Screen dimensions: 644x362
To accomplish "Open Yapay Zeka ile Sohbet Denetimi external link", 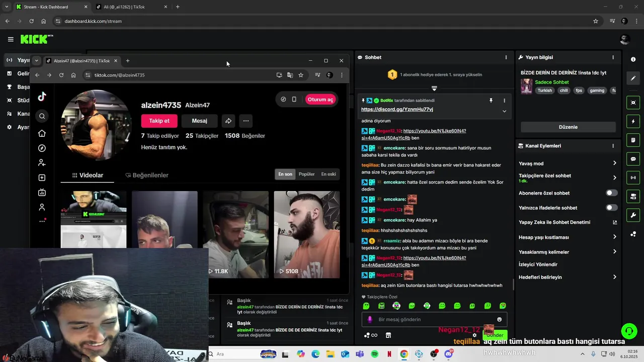I will (x=615, y=222).
